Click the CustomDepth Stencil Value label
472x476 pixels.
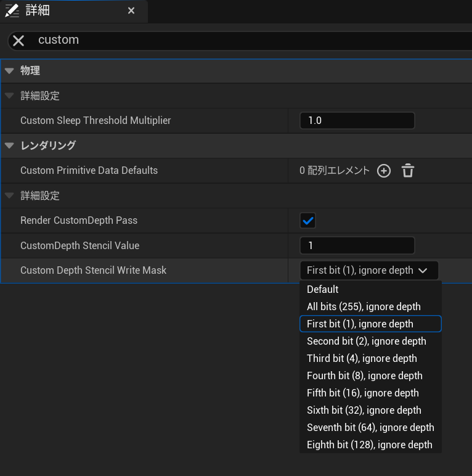tap(79, 245)
